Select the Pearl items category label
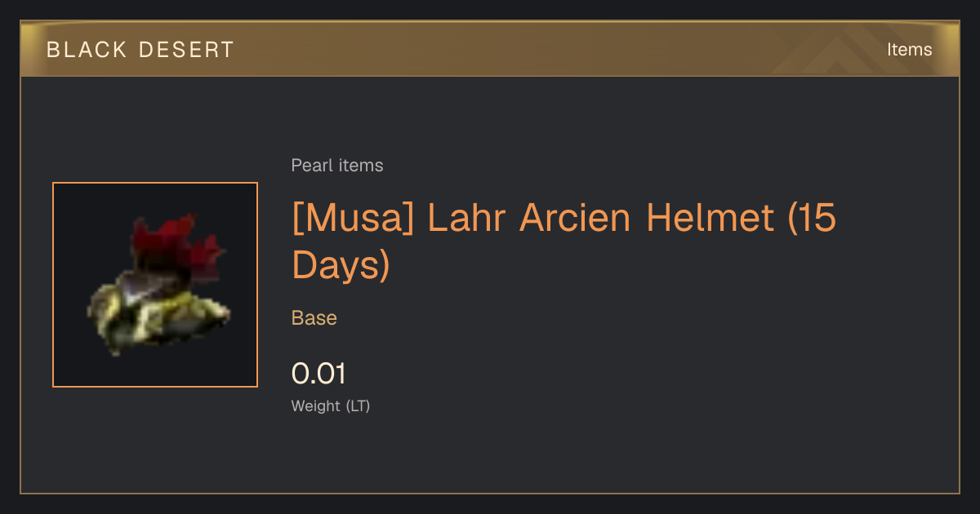The width and height of the screenshot is (980, 514). point(337,166)
